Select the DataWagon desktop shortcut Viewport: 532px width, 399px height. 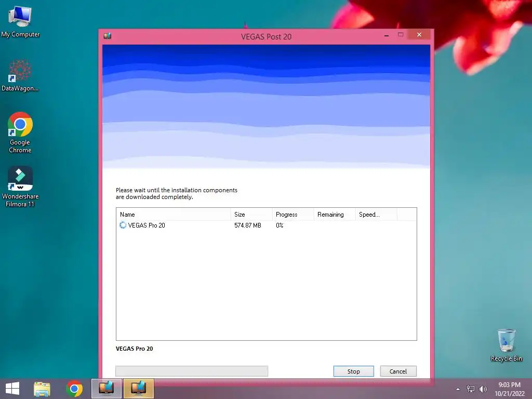tap(20, 75)
